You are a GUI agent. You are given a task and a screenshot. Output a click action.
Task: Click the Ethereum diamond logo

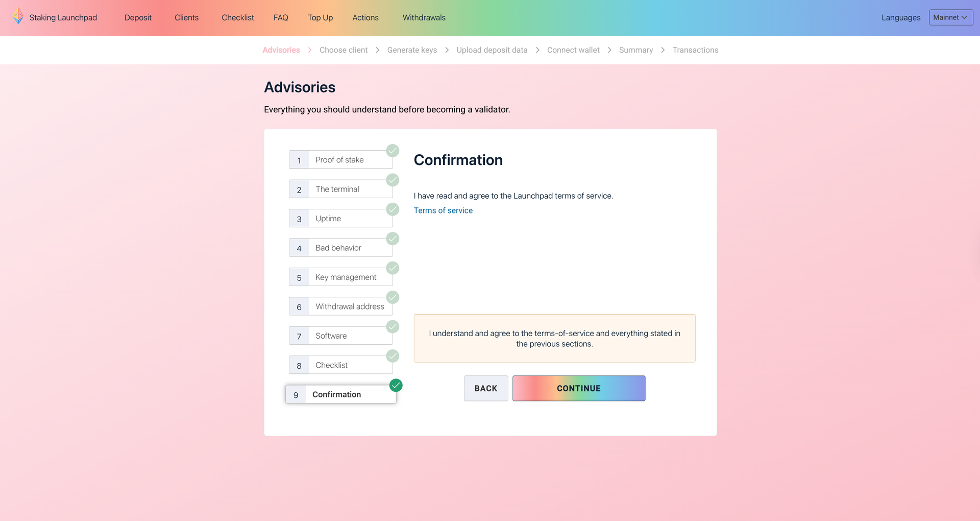click(x=18, y=16)
